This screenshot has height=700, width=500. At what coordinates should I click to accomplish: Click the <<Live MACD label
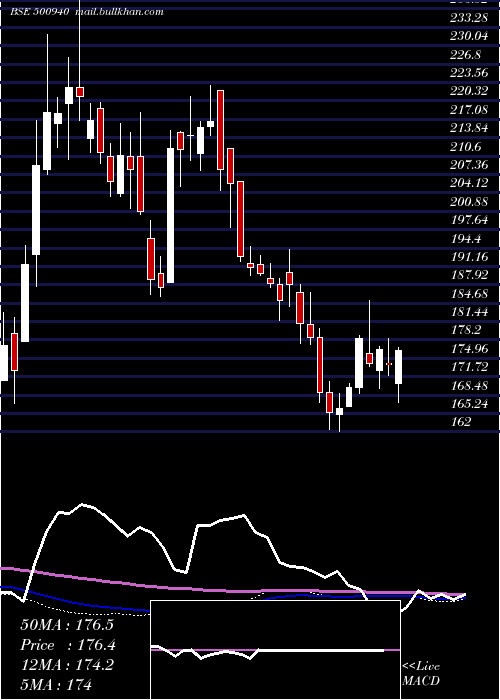tap(421, 673)
